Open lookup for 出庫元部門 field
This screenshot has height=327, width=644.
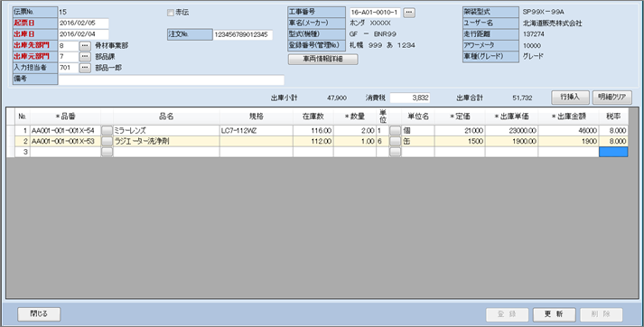(x=85, y=56)
